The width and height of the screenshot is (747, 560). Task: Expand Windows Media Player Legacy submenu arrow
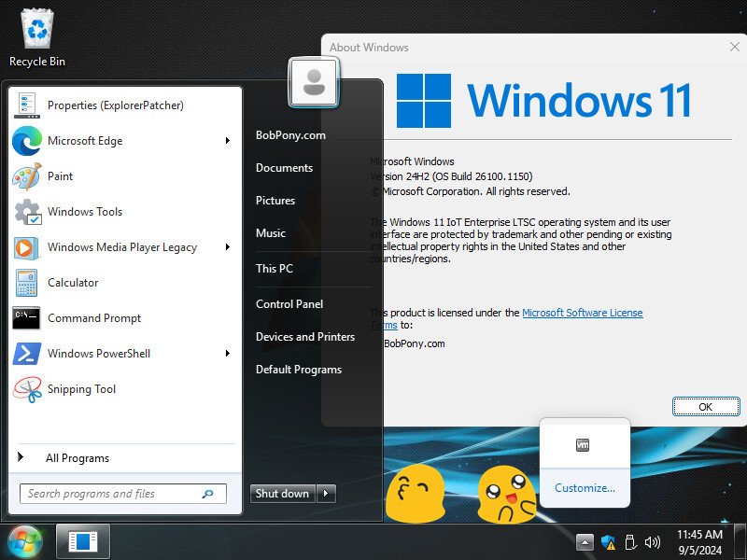pos(228,247)
